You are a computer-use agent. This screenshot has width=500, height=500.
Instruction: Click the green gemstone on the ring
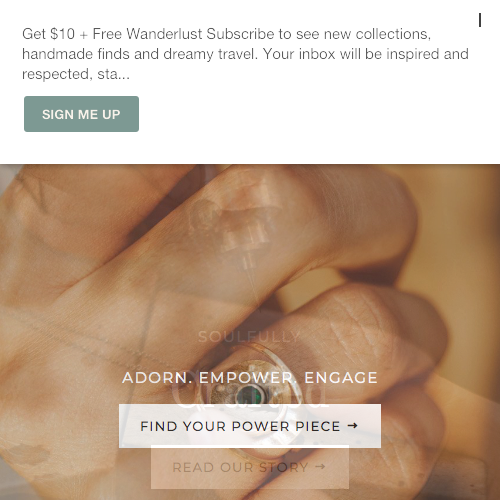[248, 394]
